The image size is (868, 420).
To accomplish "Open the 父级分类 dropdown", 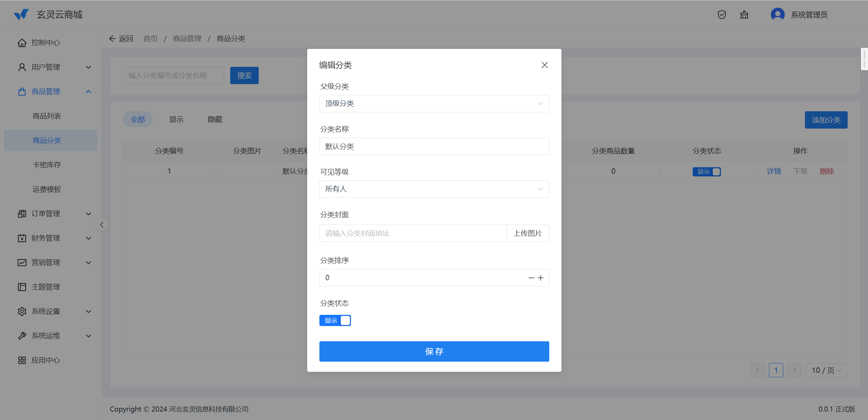I will point(434,103).
